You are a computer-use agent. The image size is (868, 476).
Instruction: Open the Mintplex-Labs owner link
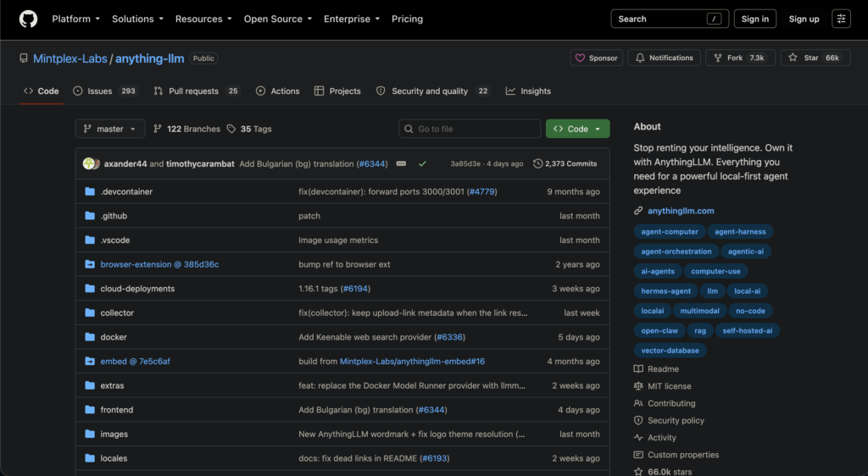[x=70, y=58]
